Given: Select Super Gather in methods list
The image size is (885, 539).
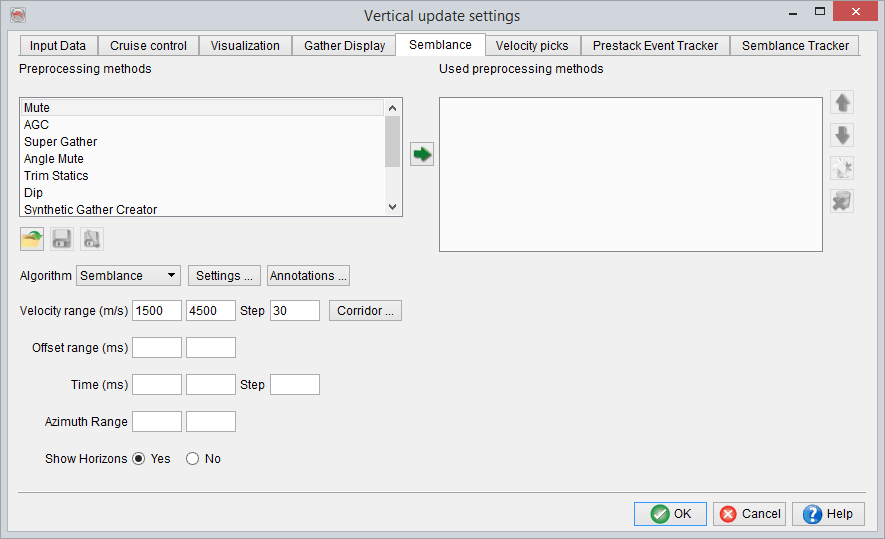Looking at the screenshot, I should [61, 142].
